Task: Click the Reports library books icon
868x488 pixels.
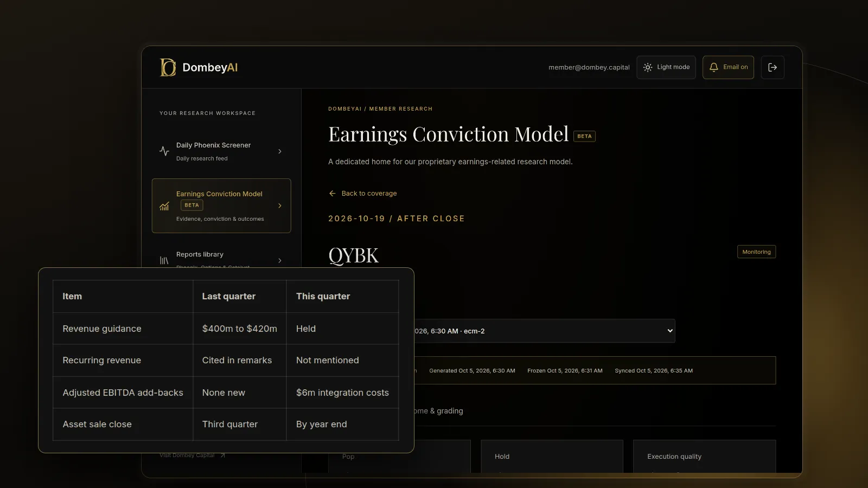Action: [x=164, y=260]
